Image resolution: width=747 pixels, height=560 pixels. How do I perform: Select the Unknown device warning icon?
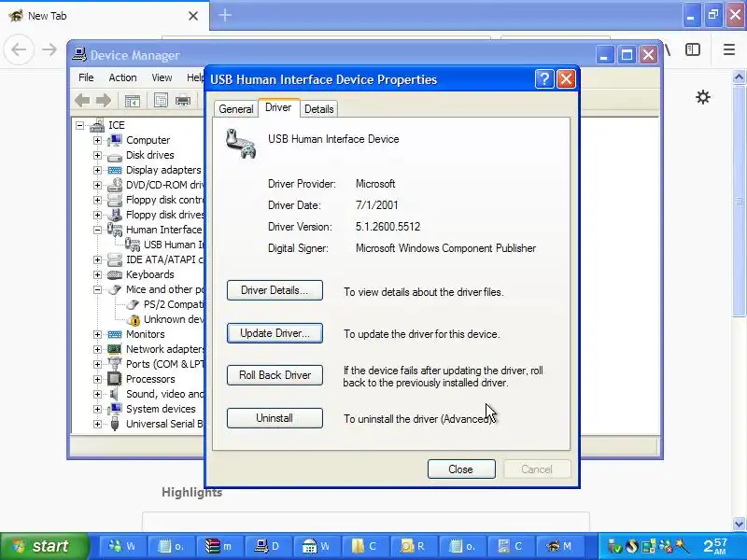point(134,320)
